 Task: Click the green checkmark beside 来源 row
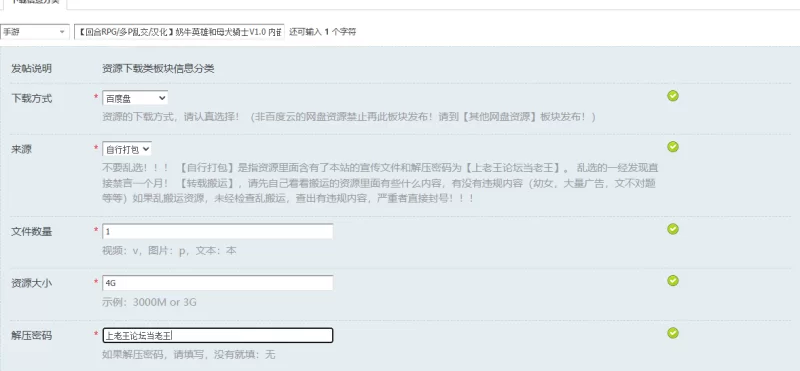coord(673,146)
